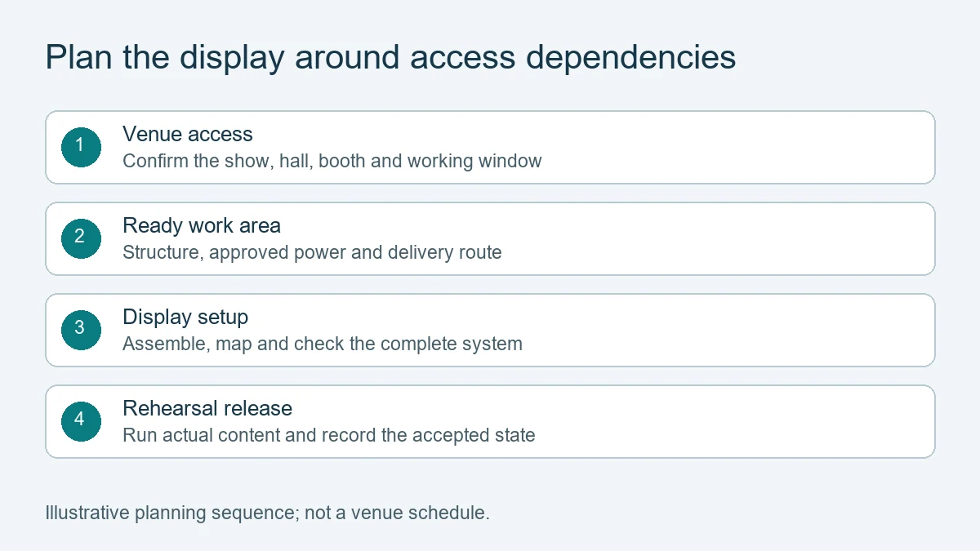Image resolution: width=980 pixels, height=551 pixels.
Task: Select the slide title 'Plan the display around access dependencies'
Action: 390,58
